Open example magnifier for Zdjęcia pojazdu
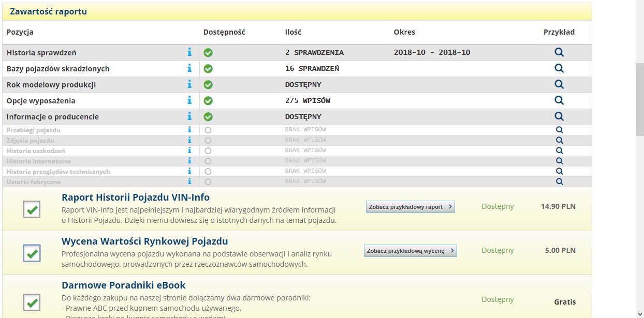Image resolution: width=644 pixels, height=318 pixels. 559,140
